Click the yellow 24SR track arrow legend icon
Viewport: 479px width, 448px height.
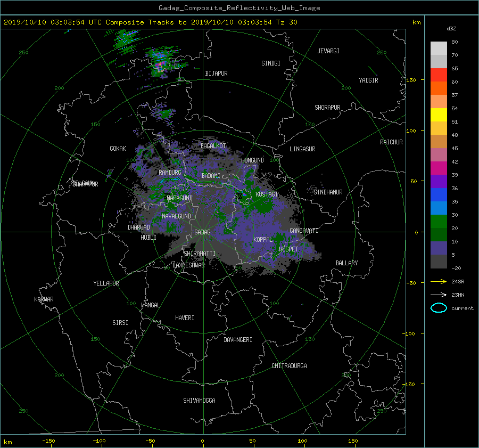click(x=439, y=281)
